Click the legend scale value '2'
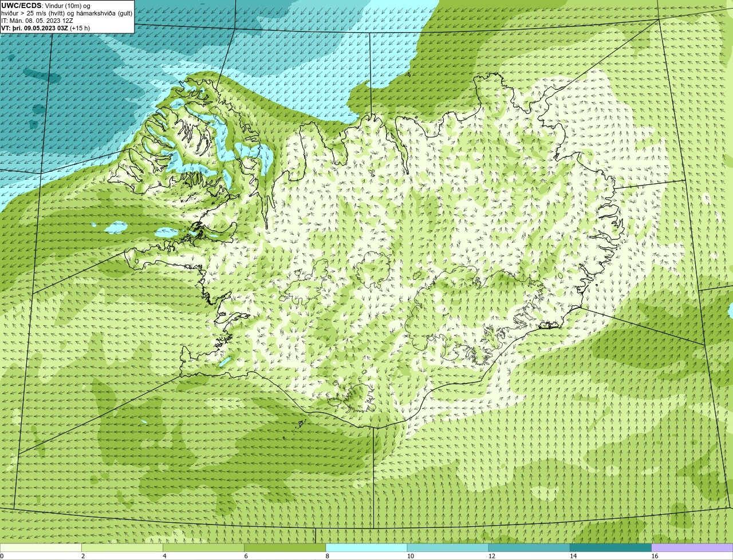 (84, 556)
